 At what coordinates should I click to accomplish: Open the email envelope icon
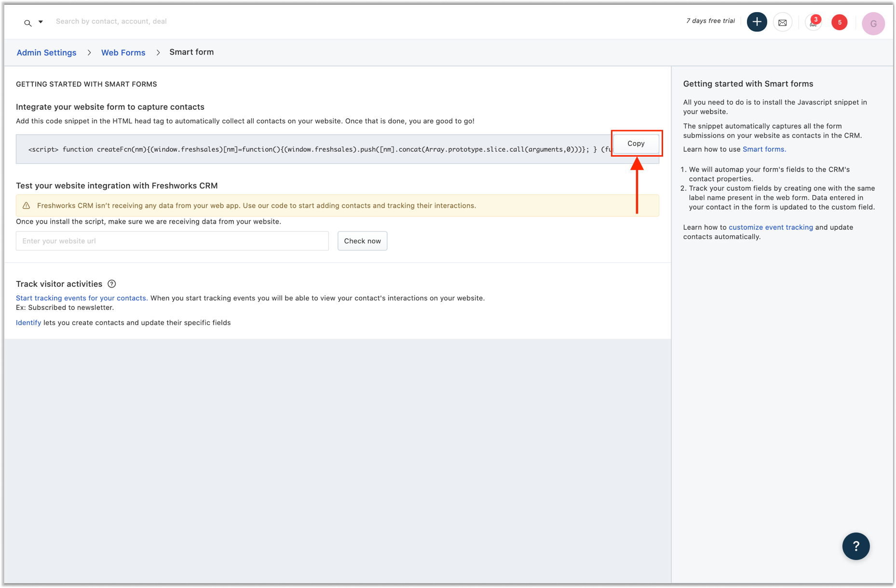(x=782, y=23)
